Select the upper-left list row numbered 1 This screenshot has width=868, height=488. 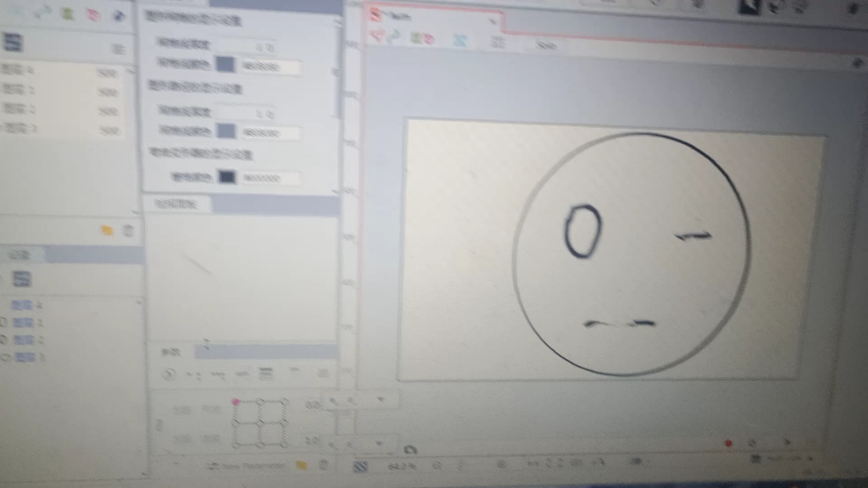(61, 90)
